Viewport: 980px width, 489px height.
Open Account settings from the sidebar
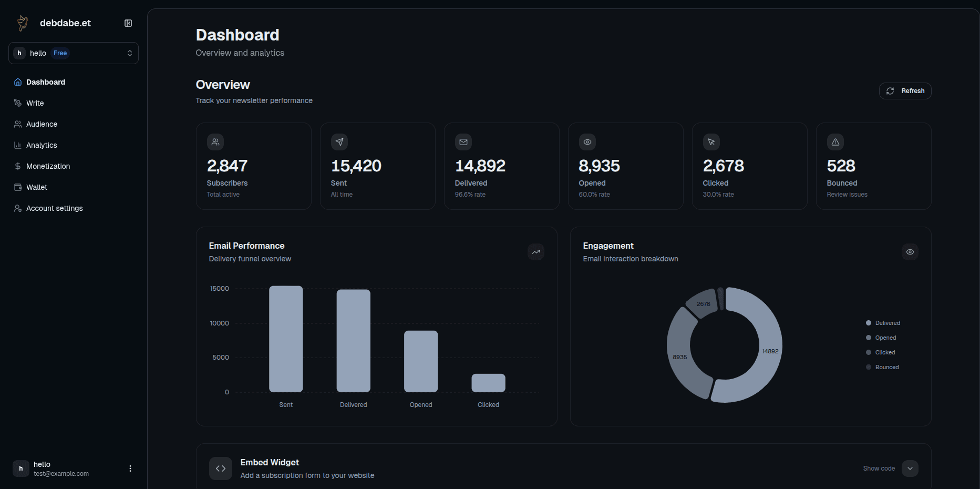pyautogui.click(x=54, y=208)
